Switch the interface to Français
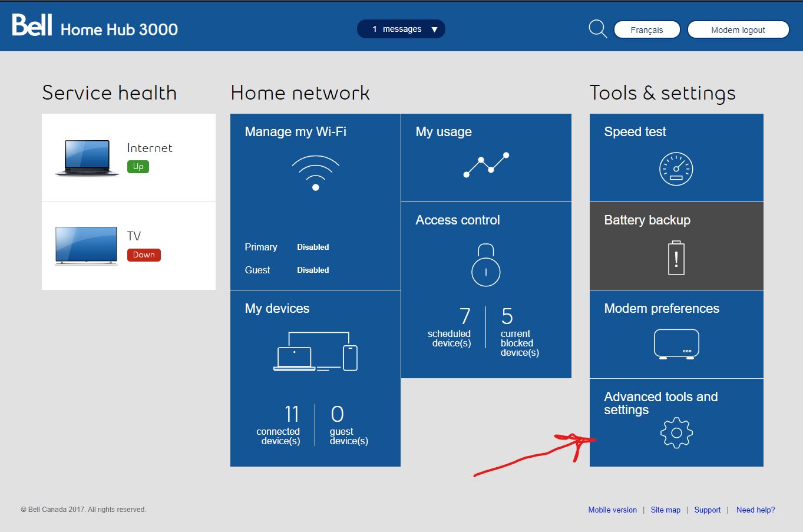 (646, 29)
